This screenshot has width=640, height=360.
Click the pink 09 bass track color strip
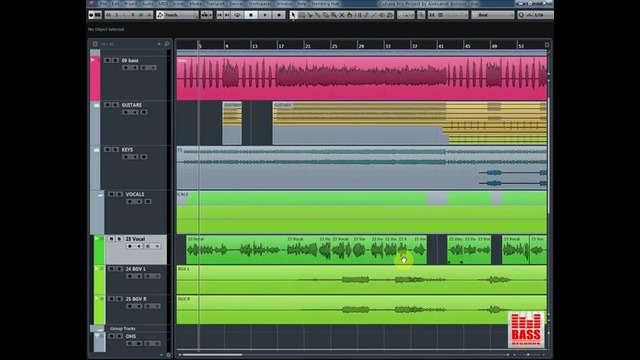point(95,78)
